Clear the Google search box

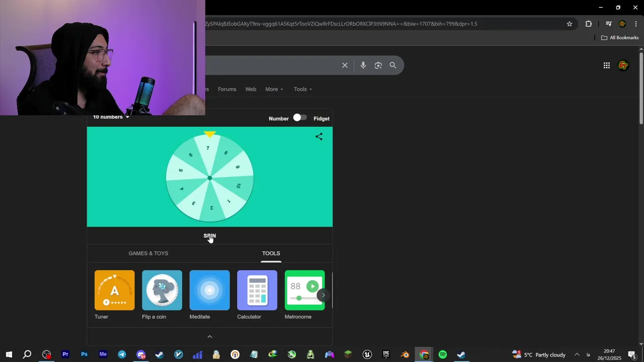pos(345,65)
